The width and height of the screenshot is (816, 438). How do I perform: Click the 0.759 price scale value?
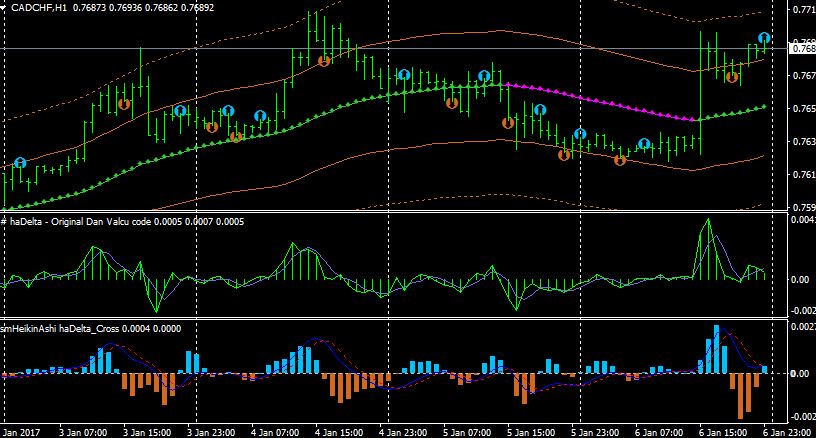click(804, 207)
